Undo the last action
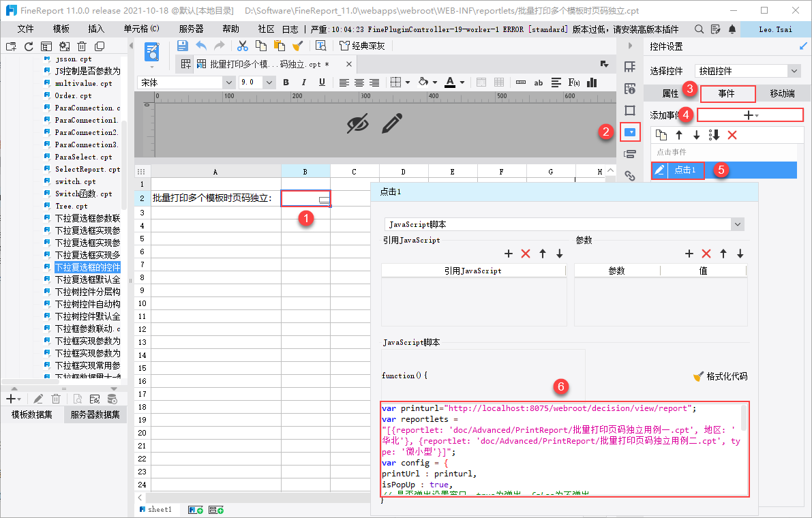Screen dimensions: 812x518 (x=201, y=46)
